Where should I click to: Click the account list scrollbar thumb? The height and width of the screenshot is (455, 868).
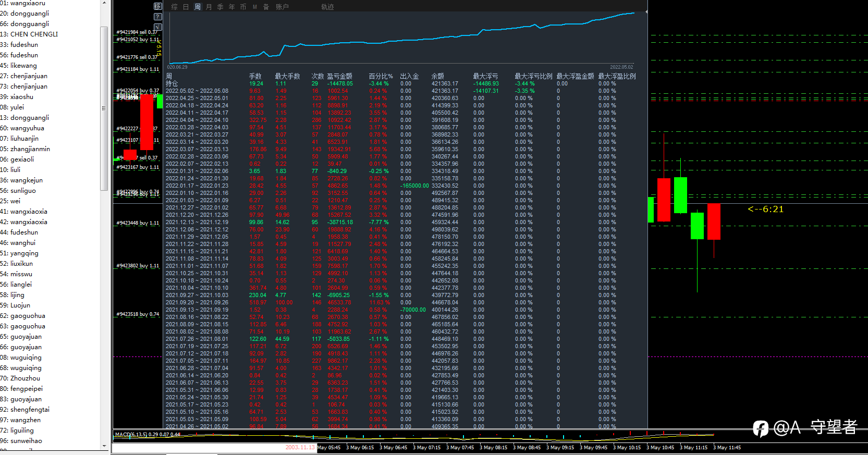pyautogui.click(x=104, y=108)
